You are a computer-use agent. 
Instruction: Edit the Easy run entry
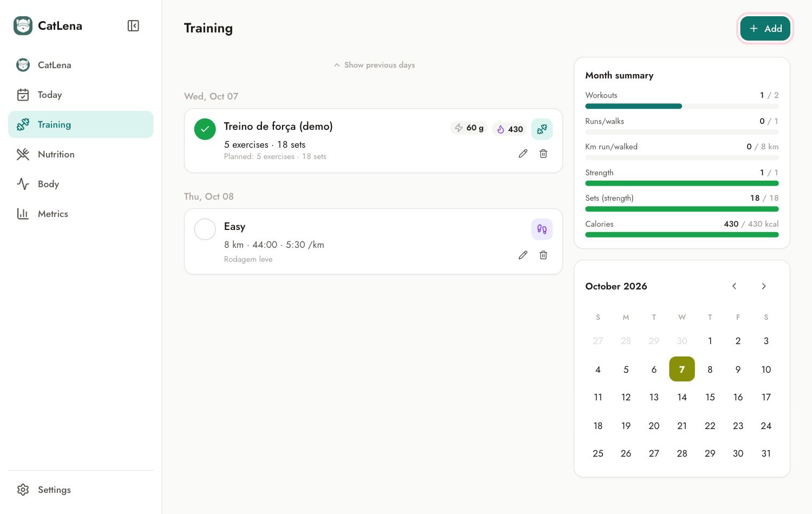[523, 255]
